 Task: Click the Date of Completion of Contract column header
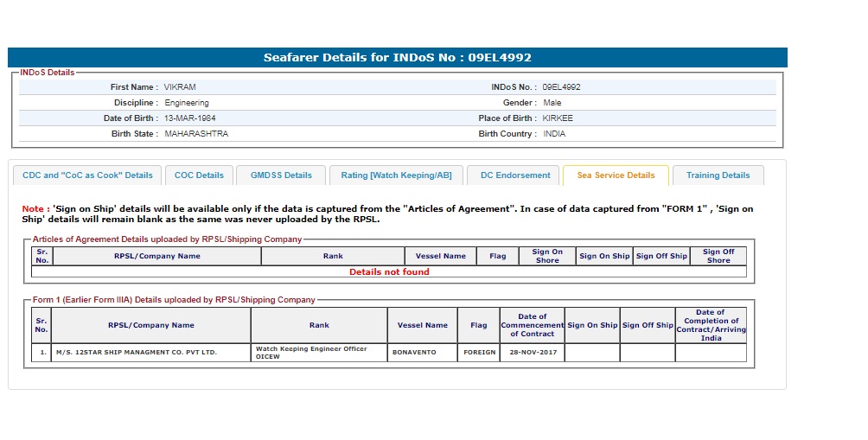point(711,325)
